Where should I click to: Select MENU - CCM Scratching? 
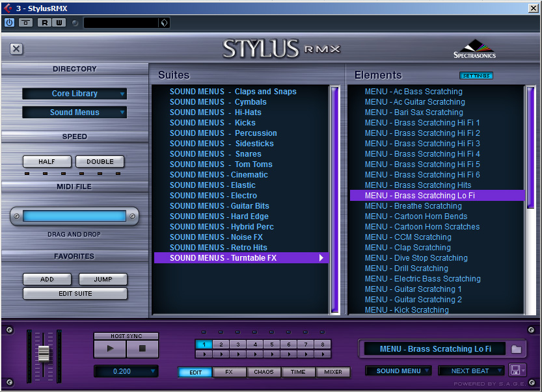coord(437,237)
